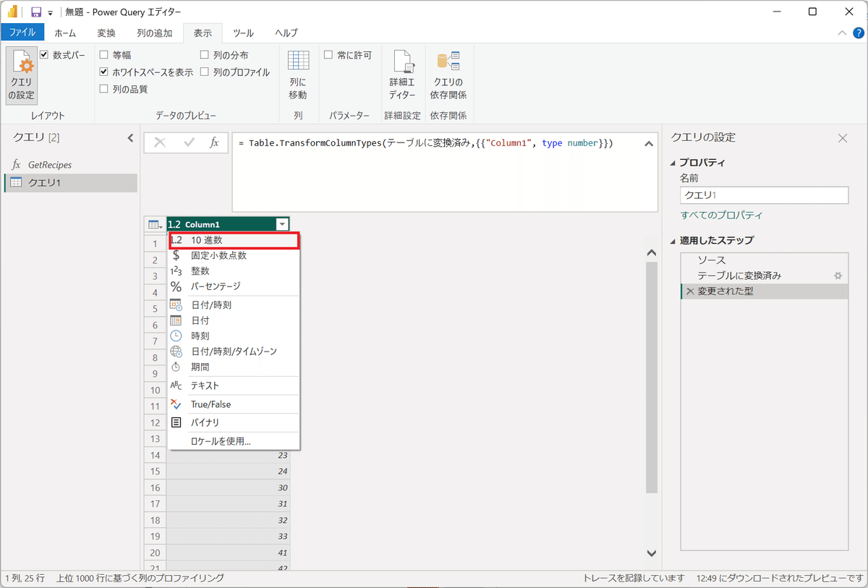
Task: Open すべてのプロパティ link
Action: coord(721,216)
